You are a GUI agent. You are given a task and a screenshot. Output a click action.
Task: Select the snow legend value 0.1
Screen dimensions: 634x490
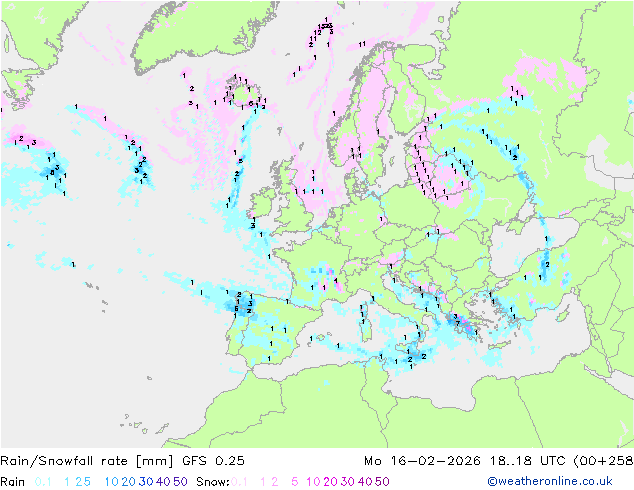point(239,482)
